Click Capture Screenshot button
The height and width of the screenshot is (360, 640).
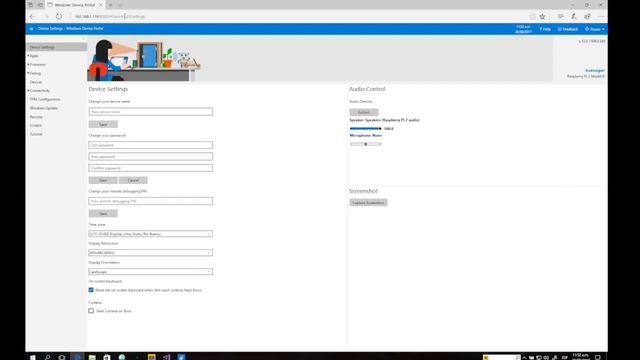pyautogui.click(x=368, y=202)
